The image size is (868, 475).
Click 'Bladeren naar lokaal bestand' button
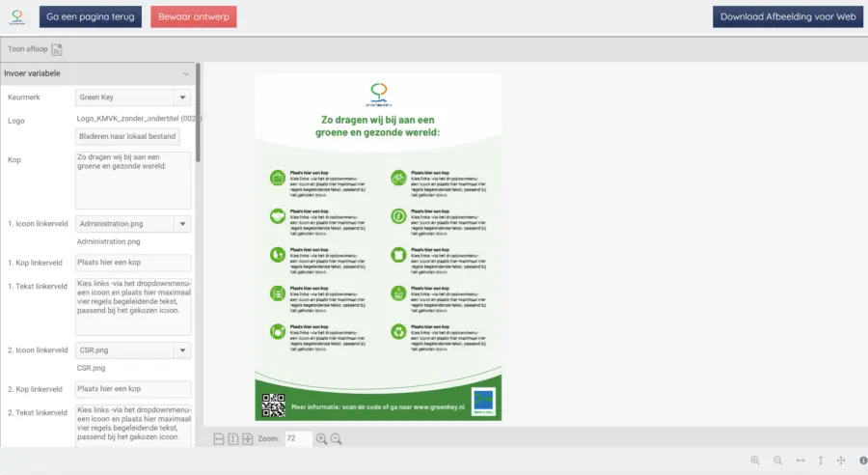pyautogui.click(x=127, y=136)
